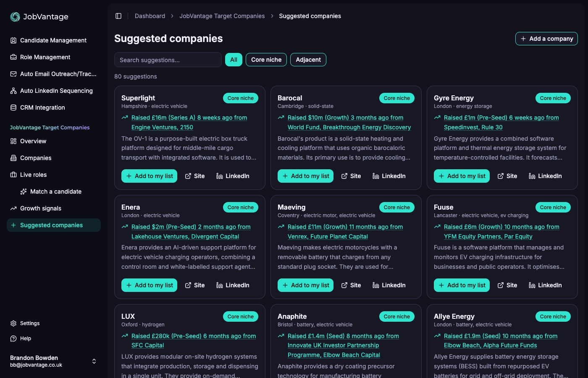Open Allye Energy's £1.9m Seed funding link
Viewport: 588px width, 378px height.
point(501,341)
